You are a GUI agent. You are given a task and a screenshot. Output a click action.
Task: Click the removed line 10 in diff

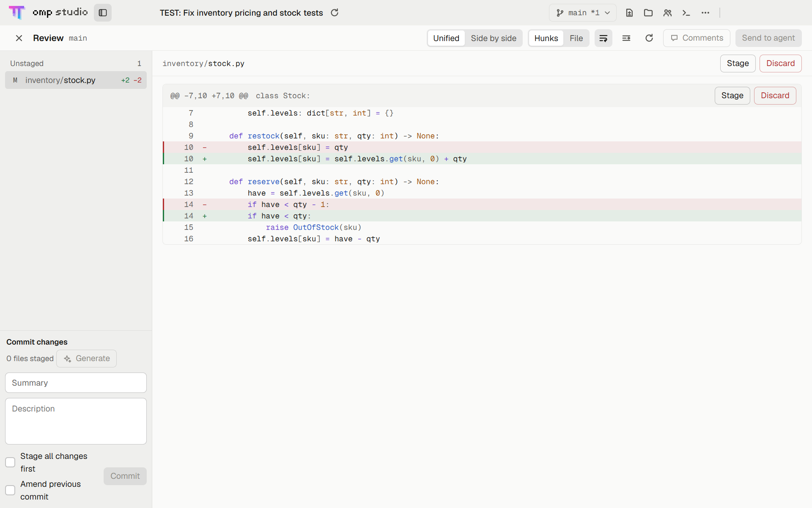(x=482, y=147)
